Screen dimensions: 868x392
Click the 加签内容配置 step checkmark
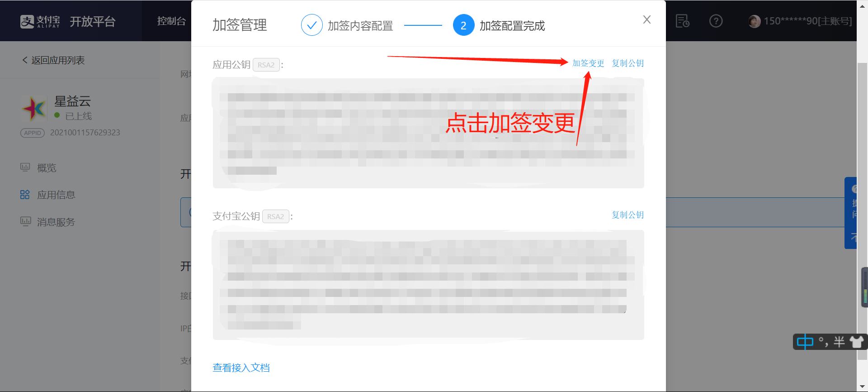click(x=311, y=25)
